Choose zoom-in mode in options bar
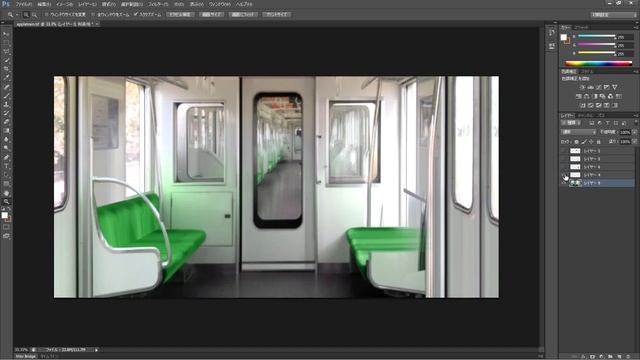The image size is (640, 360). (26, 15)
